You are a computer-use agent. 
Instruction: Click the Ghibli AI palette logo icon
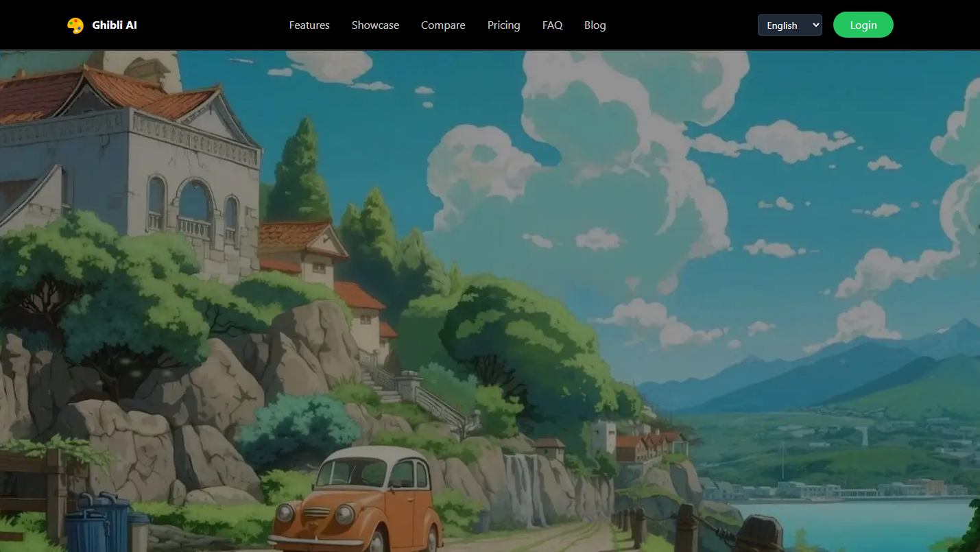coord(75,25)
